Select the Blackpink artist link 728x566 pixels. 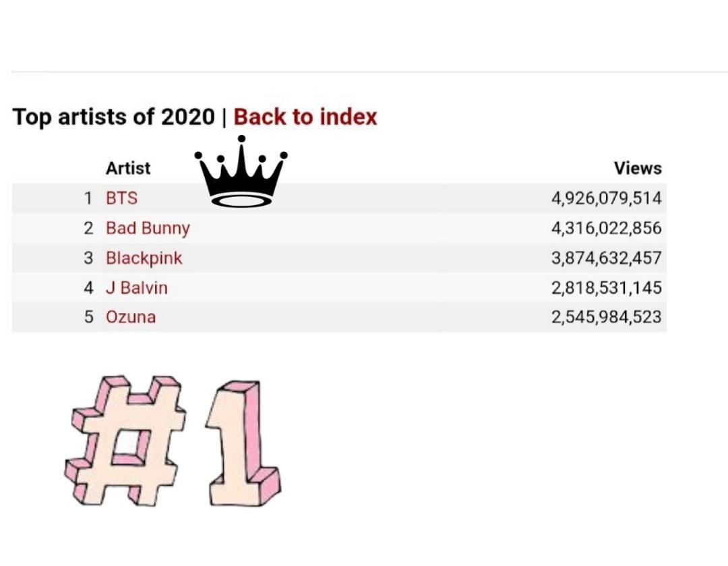(x=144, y=258)
